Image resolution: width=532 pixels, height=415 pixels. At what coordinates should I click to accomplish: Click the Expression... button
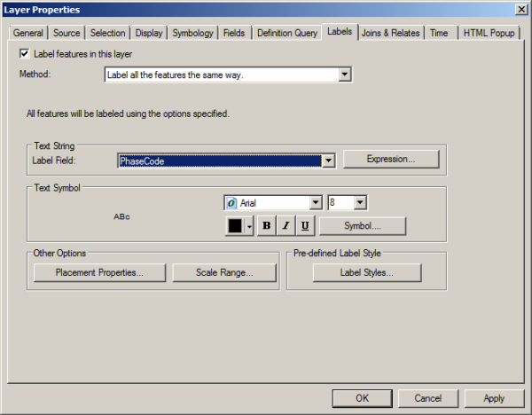391,160
